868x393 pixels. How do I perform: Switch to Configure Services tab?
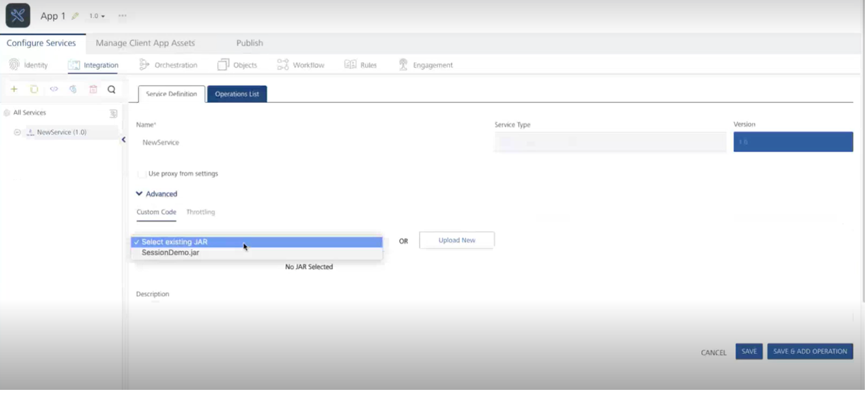[x=41, y=43]
